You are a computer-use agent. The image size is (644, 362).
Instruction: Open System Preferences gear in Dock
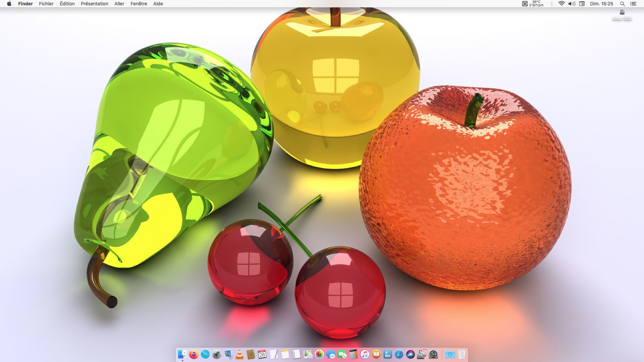tap(433, 354)
